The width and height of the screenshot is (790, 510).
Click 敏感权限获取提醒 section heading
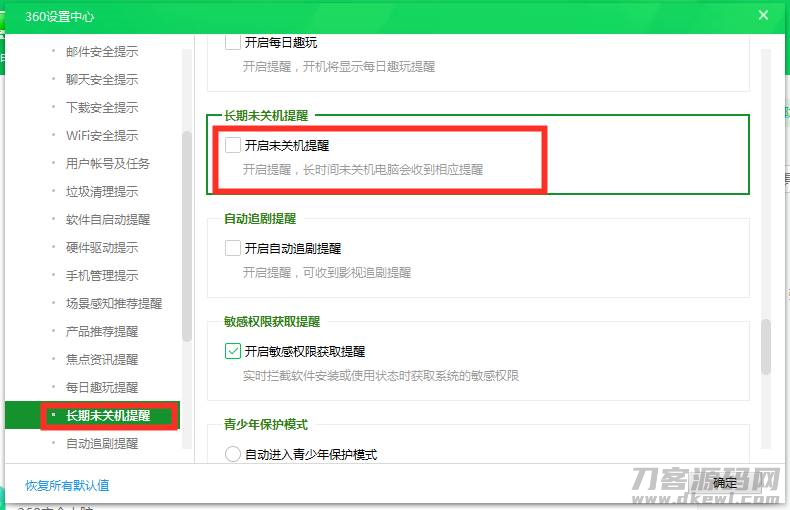(x=272, y=322)
